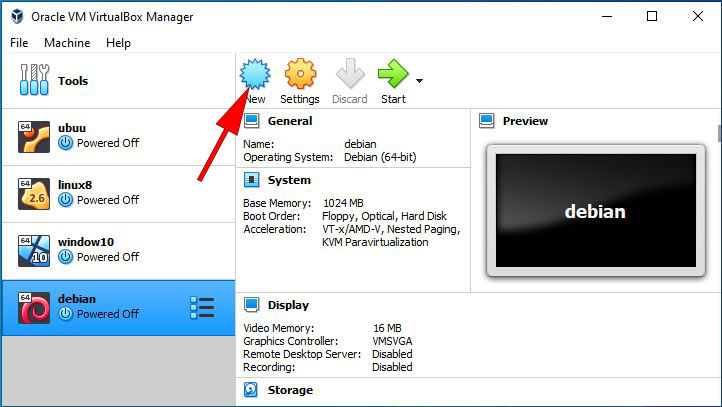Screen dimensions: 722x407
Task: Click Recording 'Disabled' value
Action: coord(392,367)
